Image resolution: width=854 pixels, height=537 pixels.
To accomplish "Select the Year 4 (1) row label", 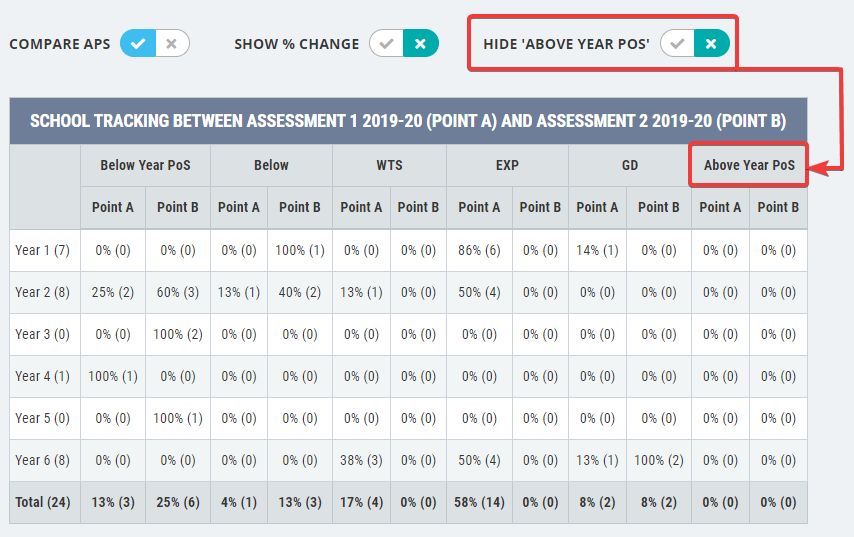I will click(x=42, y=376).
